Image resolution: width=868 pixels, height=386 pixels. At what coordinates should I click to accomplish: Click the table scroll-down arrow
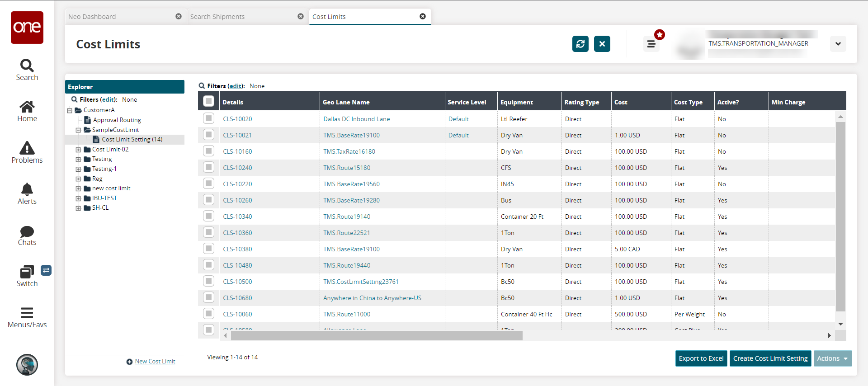(840, 324)
